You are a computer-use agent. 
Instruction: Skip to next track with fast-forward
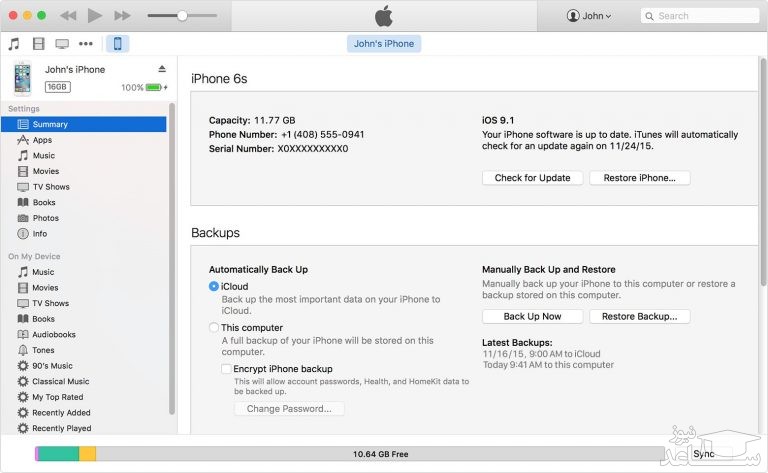tap(122, 16)
